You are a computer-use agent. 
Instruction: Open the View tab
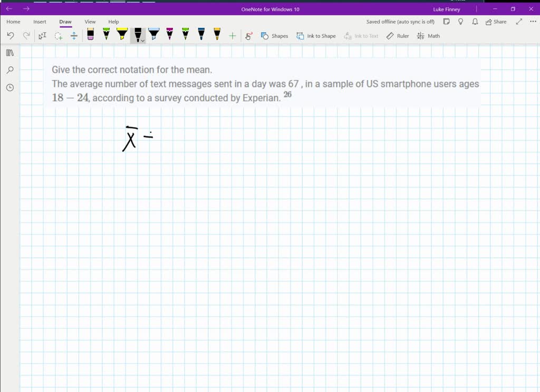pos(90,22)
